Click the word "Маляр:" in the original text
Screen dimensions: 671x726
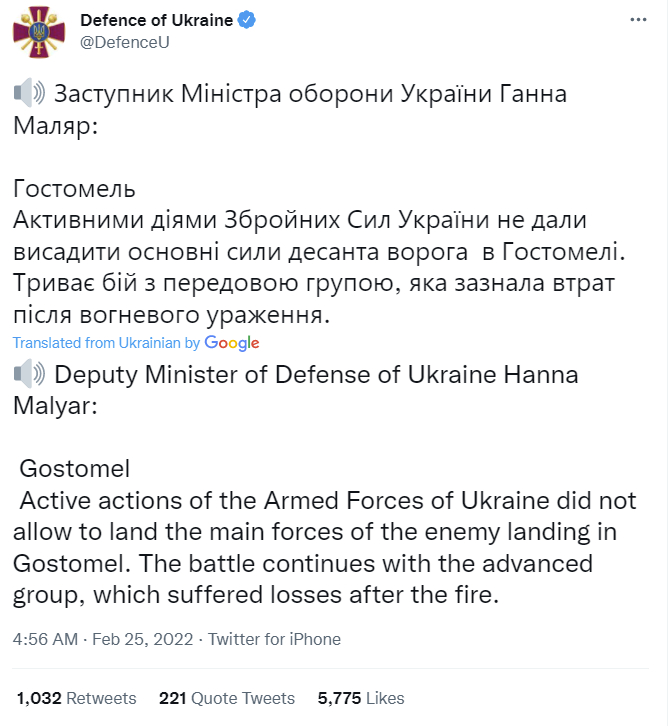(56, 127)
